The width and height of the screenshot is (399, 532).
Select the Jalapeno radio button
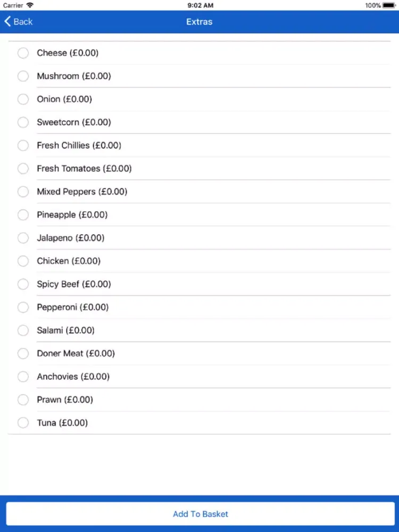coord(23,238)
